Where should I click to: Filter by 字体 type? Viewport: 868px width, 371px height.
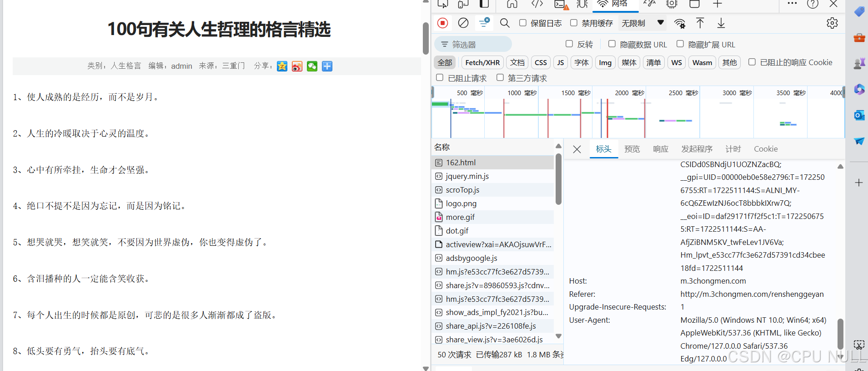click(582, 62)
